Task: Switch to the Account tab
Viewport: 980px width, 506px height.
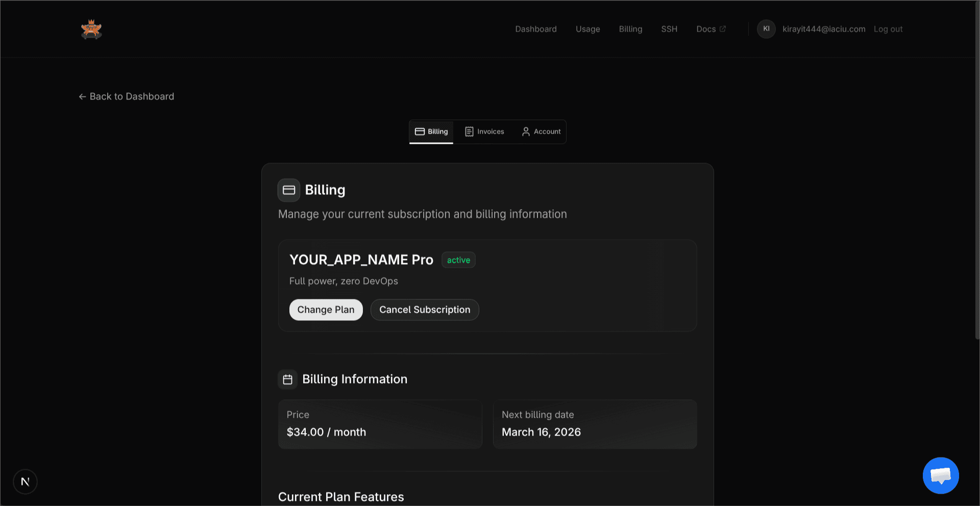Action: pos(547,131)
